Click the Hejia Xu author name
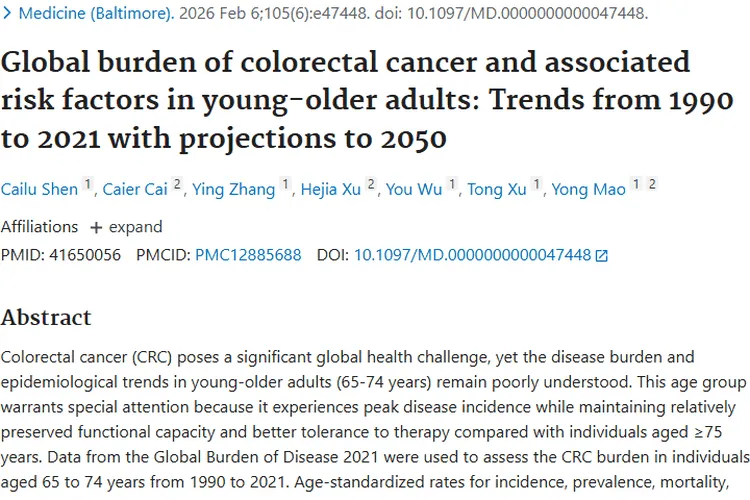The height and width of the screenshot is (500, 750). pos(332,188)
